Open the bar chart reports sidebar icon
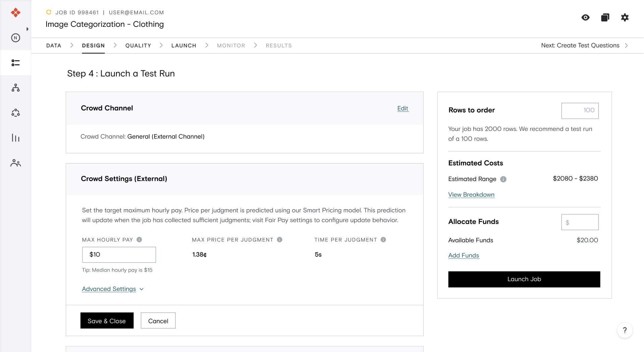Viewport: 644px width, 352px height. click(x=15, y=138)
